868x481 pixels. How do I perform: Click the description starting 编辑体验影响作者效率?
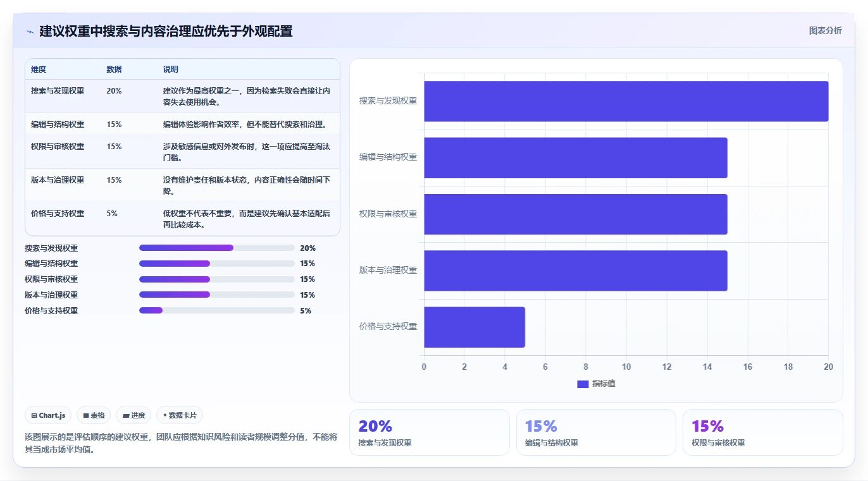244,125
